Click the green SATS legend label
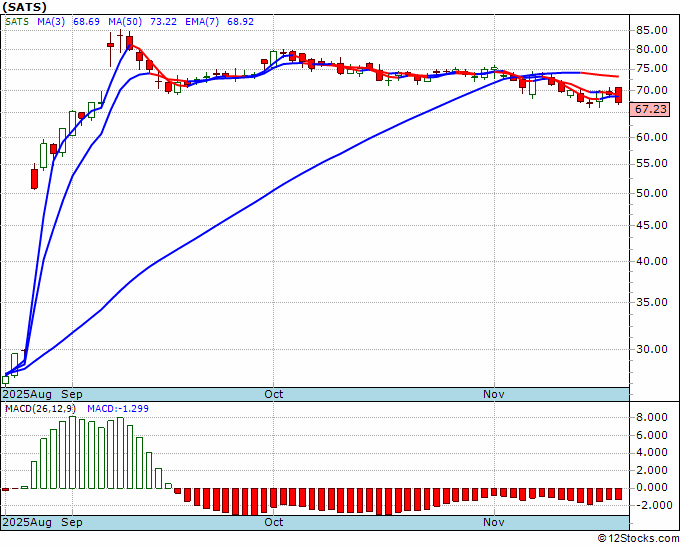Screen dimensions: 680x546 pyautogui.click(x=17, y=22)
